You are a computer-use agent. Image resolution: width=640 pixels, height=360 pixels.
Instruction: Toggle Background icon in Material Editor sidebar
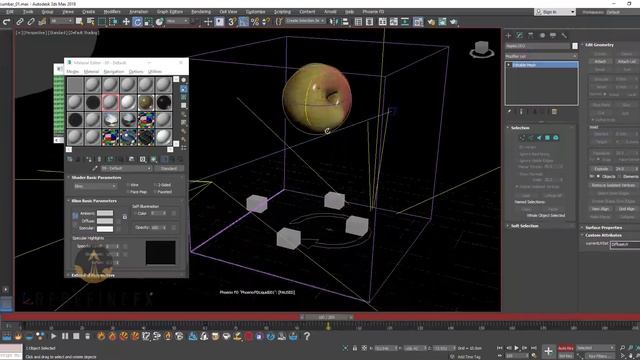coord(184,97)
